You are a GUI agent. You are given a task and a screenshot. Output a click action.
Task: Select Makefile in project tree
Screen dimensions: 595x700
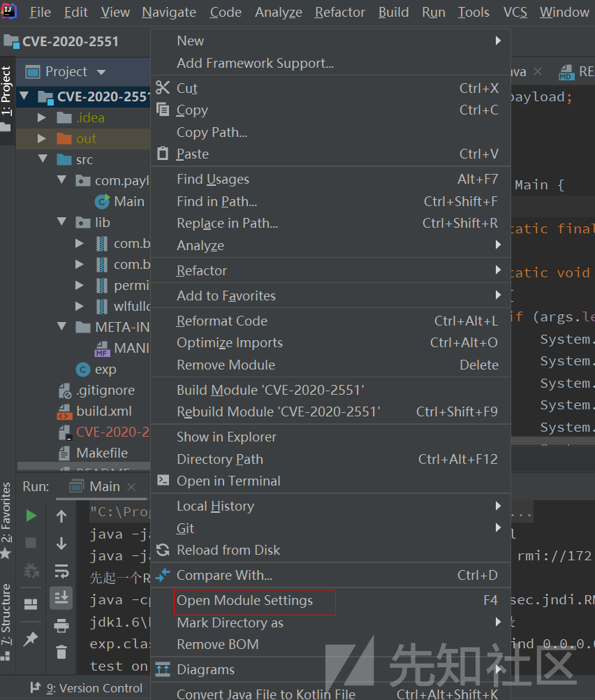(102, 453)
